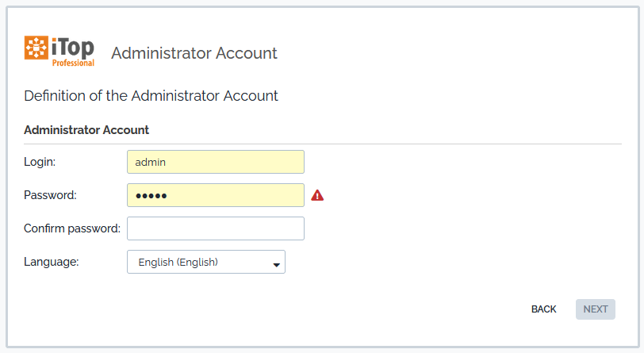Open the Language dropdown

[205, 263]
